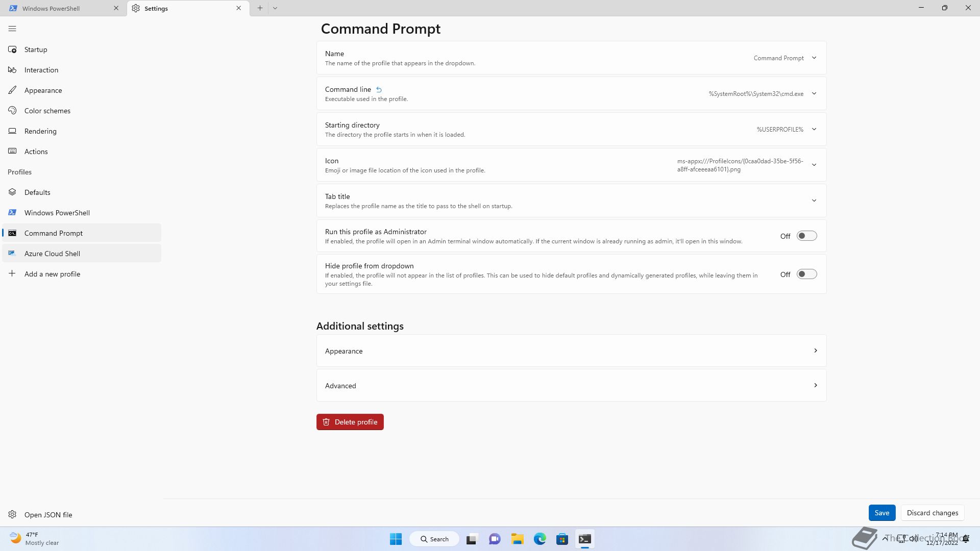Viewport: 980px width, 551px height.
Task: Open a new tab with plus button
Action: coord(260,8)
